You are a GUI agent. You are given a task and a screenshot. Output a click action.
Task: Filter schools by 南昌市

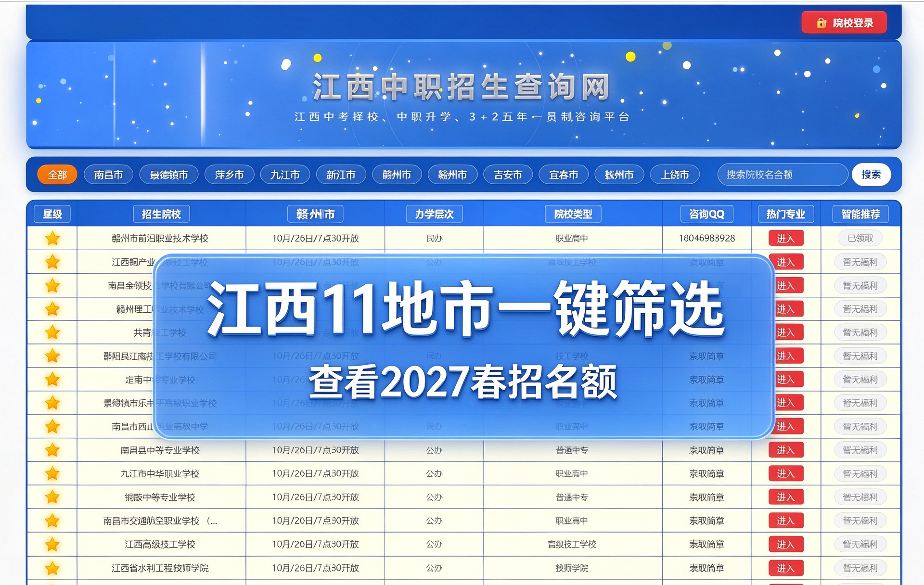[x=108, y=175]
